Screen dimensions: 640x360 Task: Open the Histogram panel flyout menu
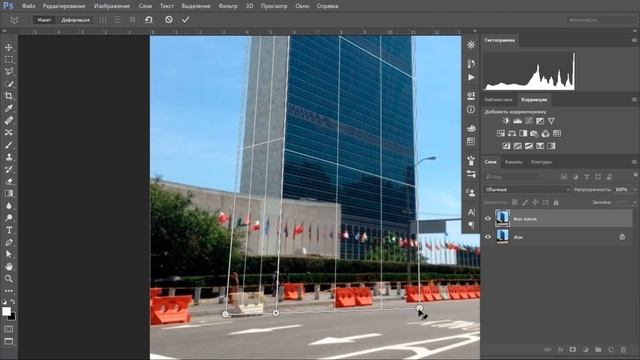634,40
